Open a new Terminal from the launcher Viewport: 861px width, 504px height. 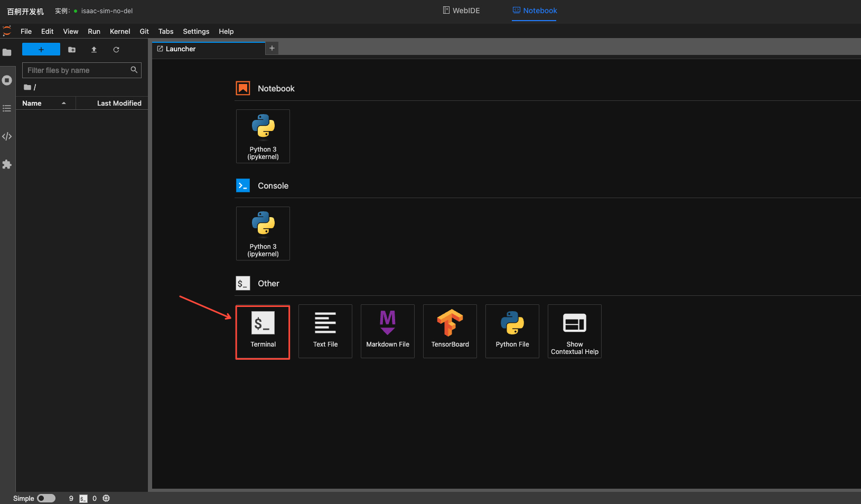point(263,331)
